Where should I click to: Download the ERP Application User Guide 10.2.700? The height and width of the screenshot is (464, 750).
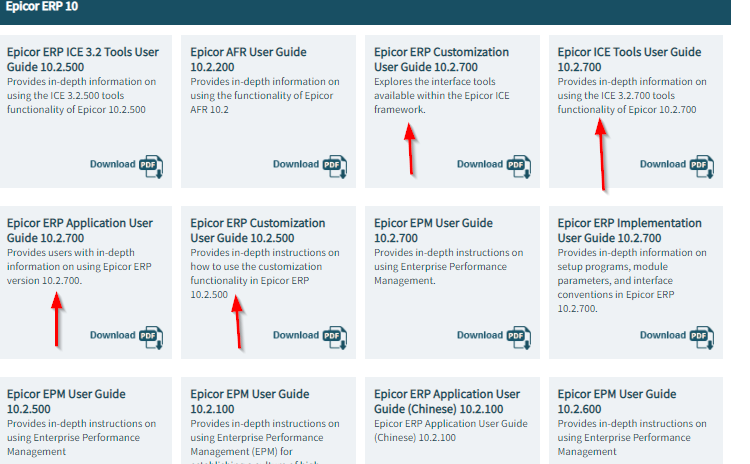coord(113,335)
